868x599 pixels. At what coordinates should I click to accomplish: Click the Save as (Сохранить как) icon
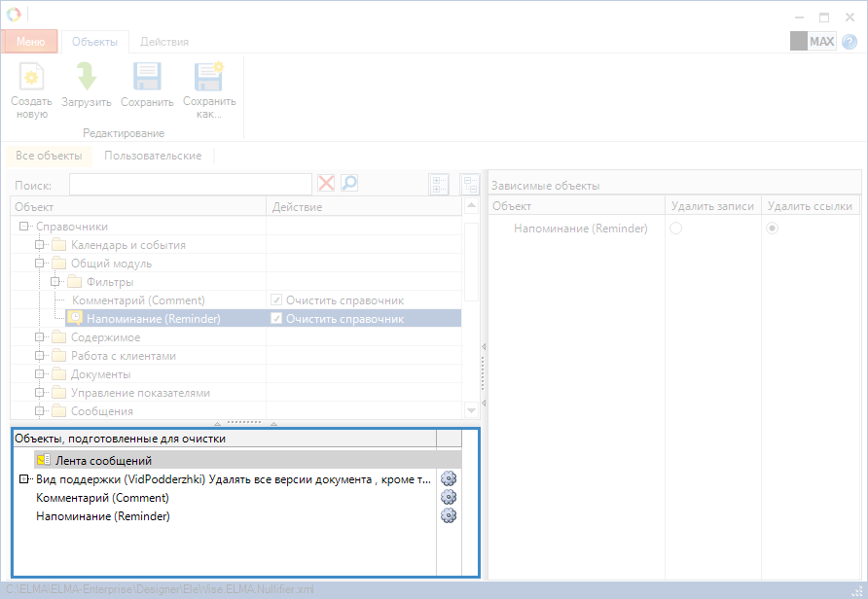(209, 78)
